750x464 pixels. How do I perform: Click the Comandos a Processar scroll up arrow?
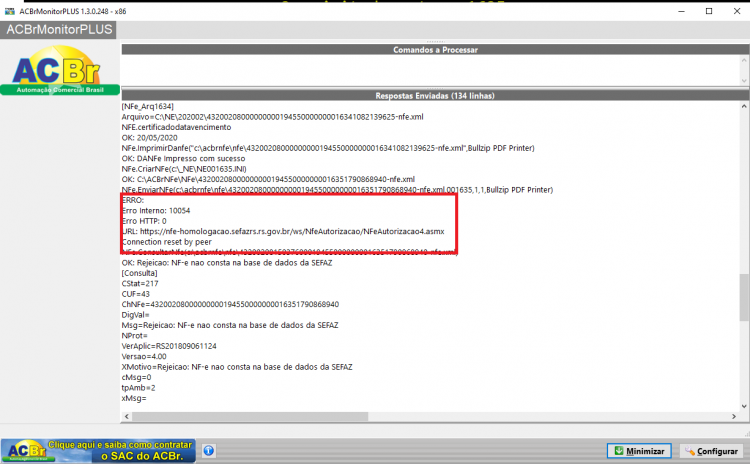(x=744, y=60)
